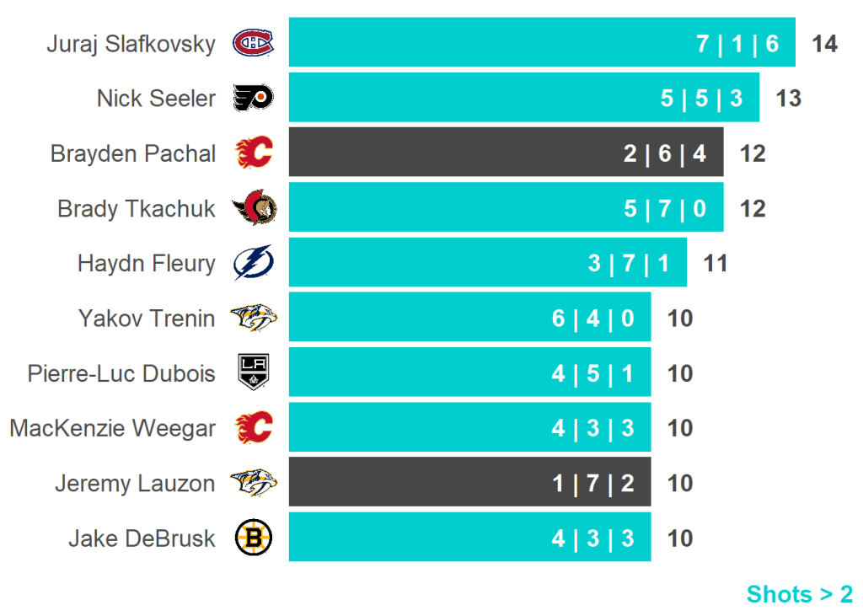Click the Boston Bruins logo
The height and width of the screenshot is (616, 863).
point(253,538)
